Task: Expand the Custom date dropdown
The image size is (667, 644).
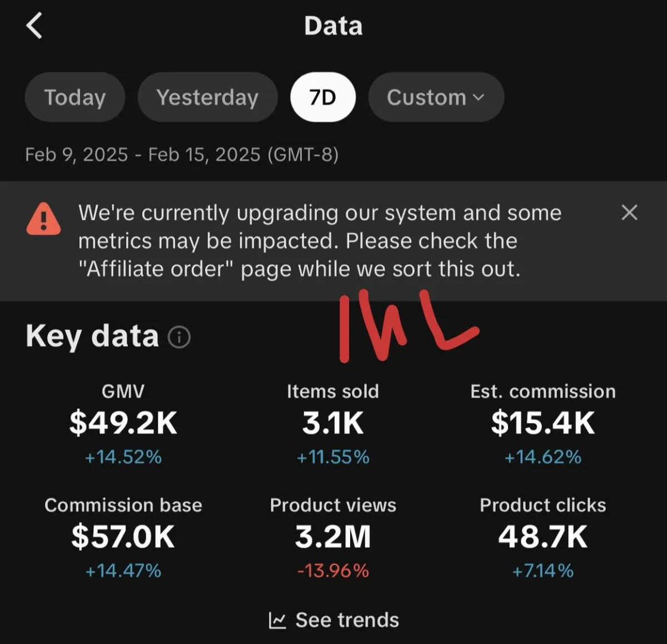Action: click(436, 97)
